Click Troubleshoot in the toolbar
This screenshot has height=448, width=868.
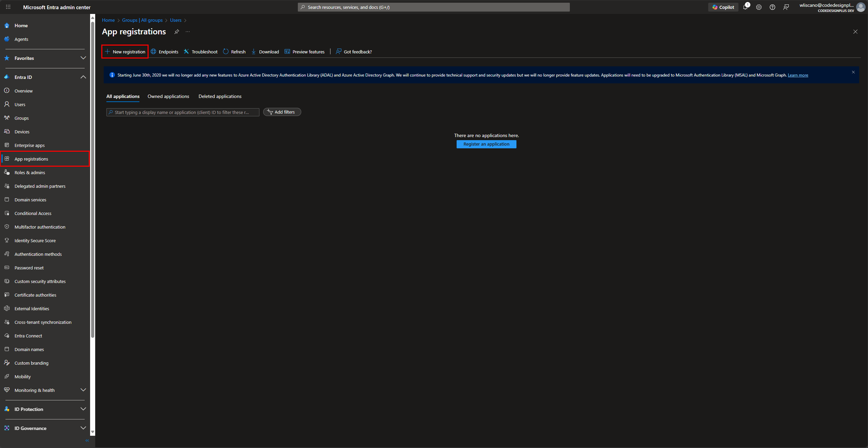201,52
